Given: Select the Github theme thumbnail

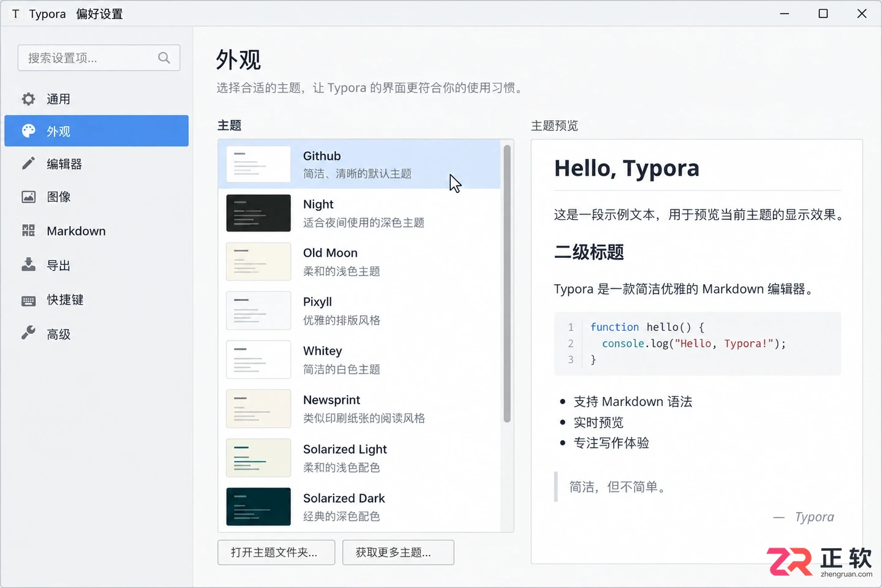Looking at the screenshot, I should [x=258, y=164].
